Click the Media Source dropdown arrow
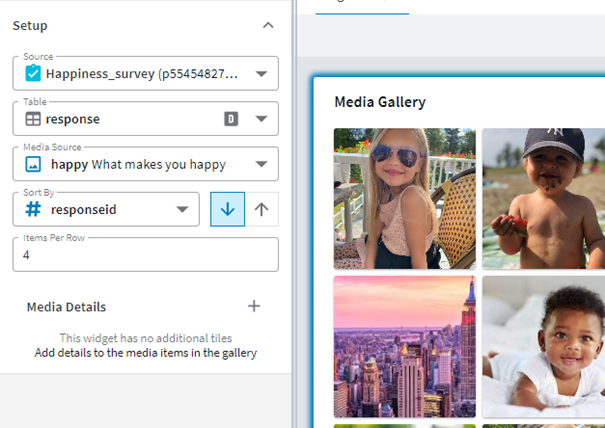Image resolution: width=605 pixels, height=428 pixels. 262,164
